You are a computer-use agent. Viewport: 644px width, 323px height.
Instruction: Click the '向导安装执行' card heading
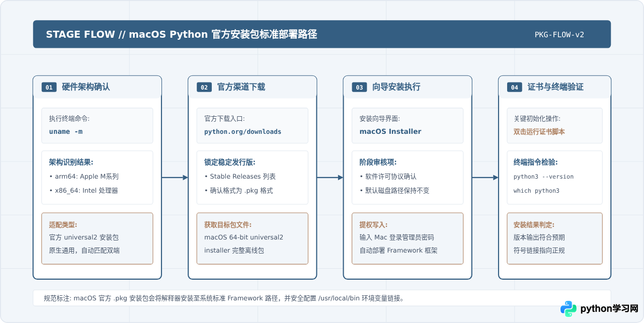click(396, 87)
